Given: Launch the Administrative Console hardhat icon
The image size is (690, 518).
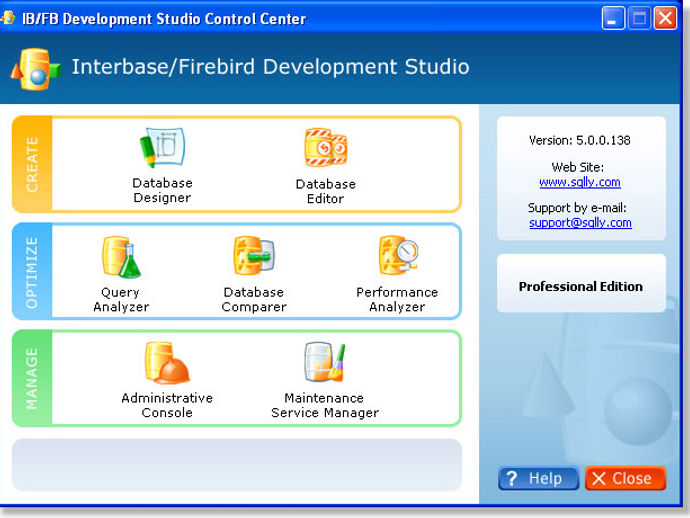Looking at the screenshot, I should tap(167, 363).
